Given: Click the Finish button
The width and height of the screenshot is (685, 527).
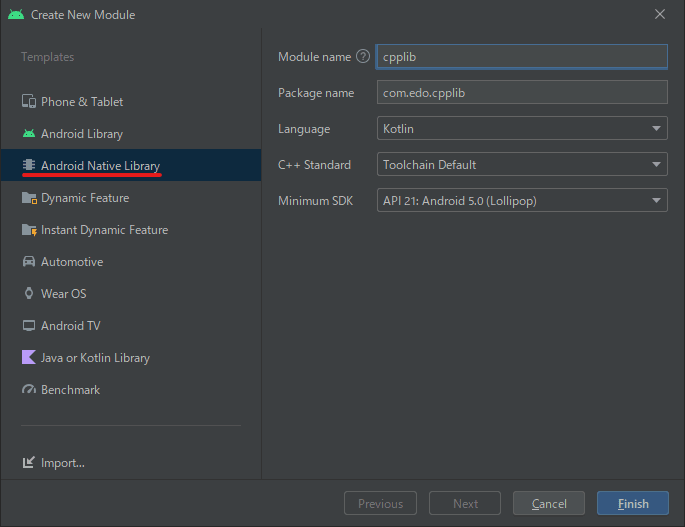Looking at the screenshot, I should click(633, 503).
